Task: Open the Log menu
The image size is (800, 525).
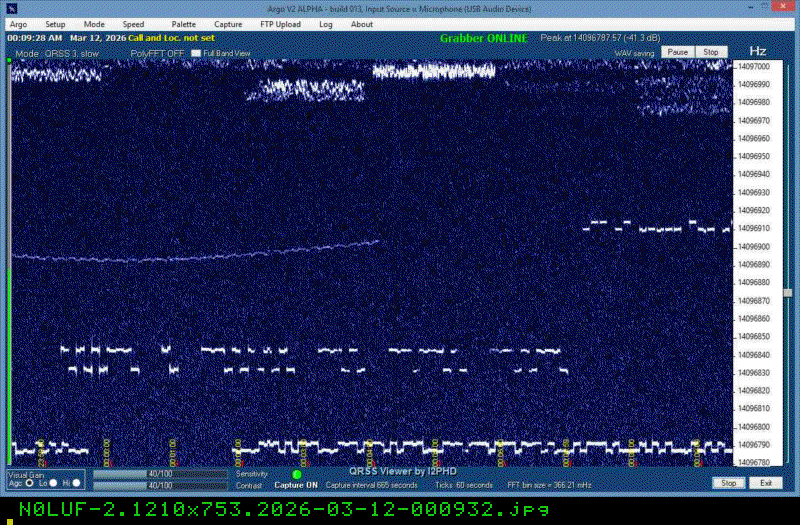Action: tap(326, 24)
